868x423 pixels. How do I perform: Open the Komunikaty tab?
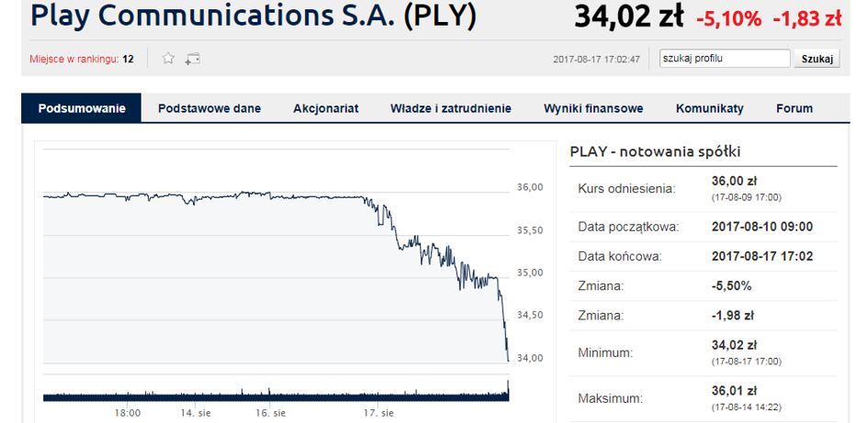coord(709,108)
